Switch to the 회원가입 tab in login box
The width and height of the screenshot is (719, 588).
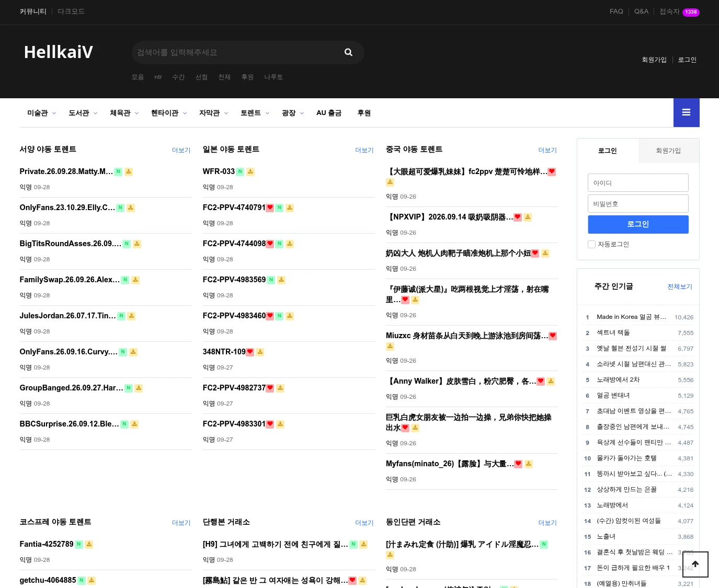point(668,151)
